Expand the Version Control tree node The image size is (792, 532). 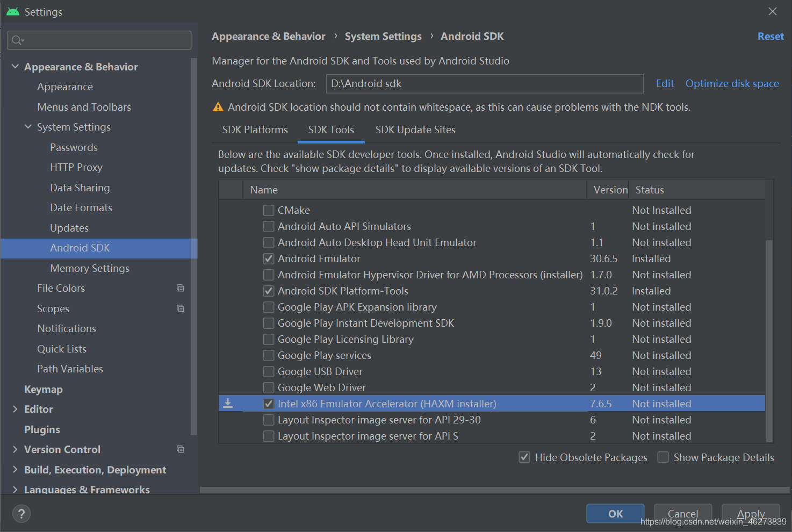click(15, 449)
